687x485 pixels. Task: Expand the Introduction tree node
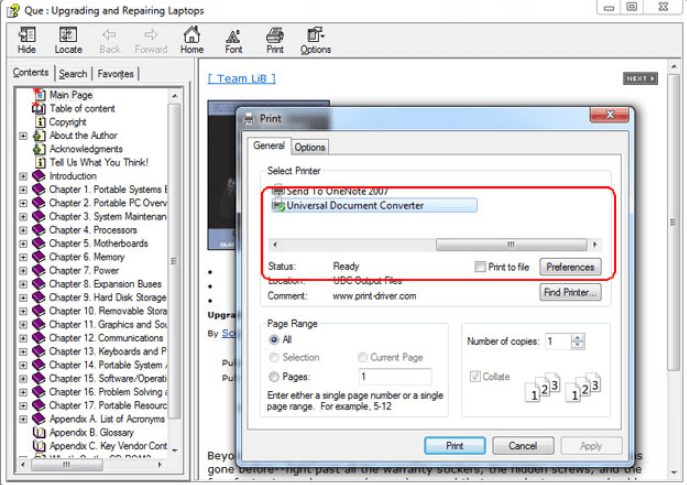pos(23,176)
